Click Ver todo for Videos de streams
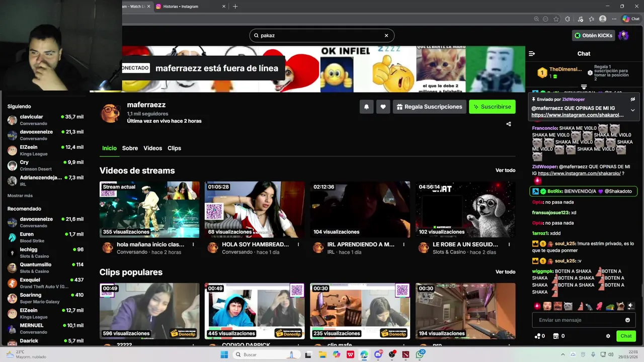This screenshot has height=362, width=644. click(x=505, y=170)
